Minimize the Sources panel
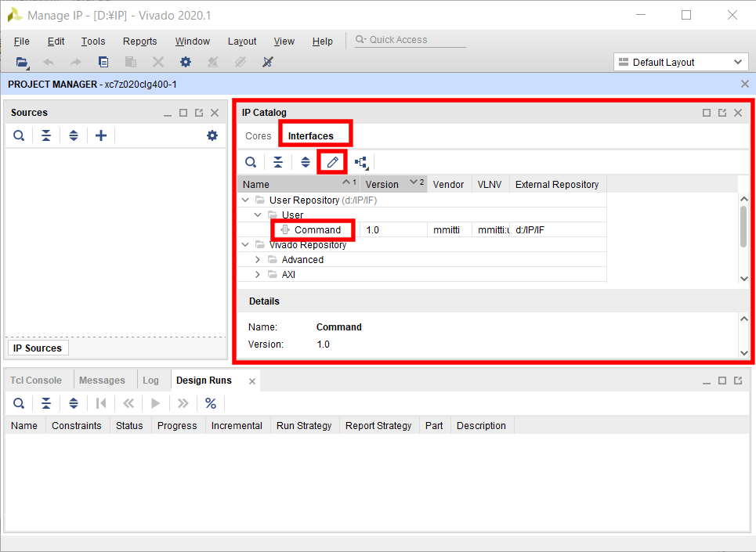The height and width of the screenshot is (552, 756). click(x=168, y=114)
